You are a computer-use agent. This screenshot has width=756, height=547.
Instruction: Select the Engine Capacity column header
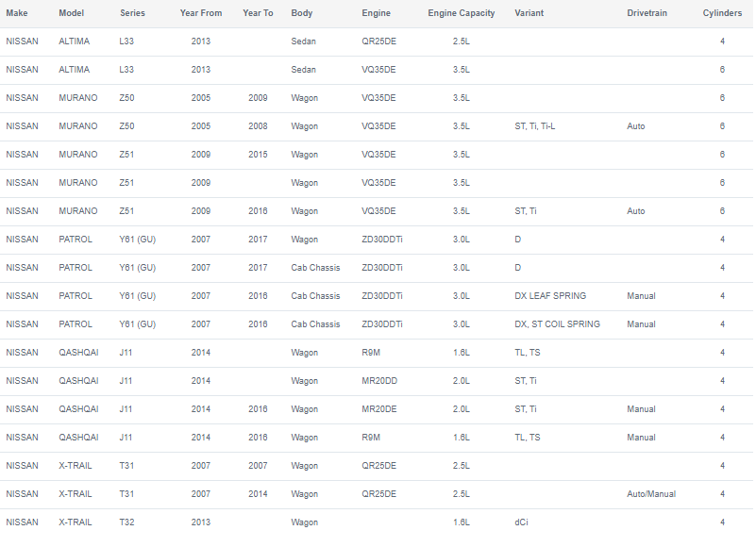[462, 13]
